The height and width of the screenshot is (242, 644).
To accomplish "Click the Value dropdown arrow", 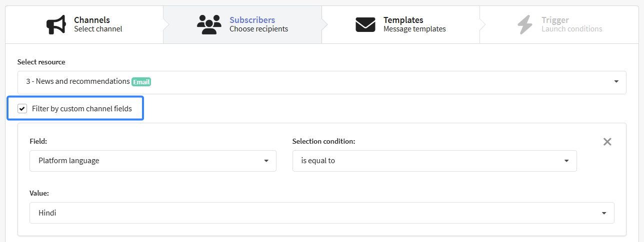I will pyautogui.click(x=604, y=213).
